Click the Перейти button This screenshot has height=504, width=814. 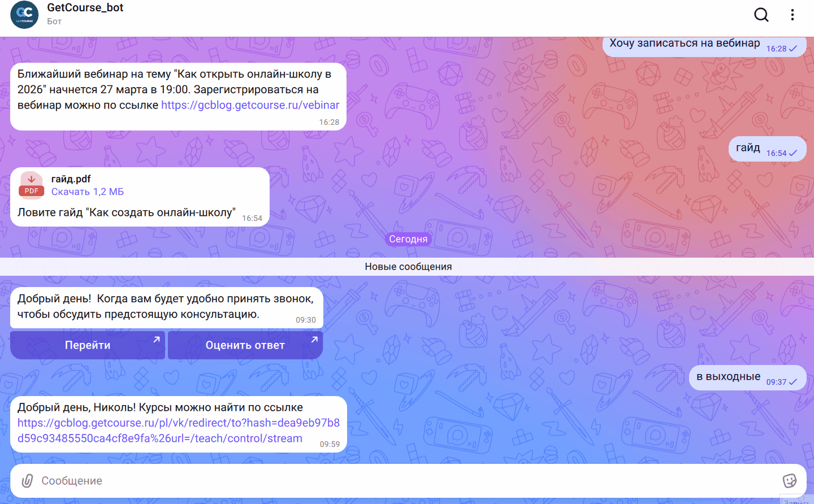(88, 345)
